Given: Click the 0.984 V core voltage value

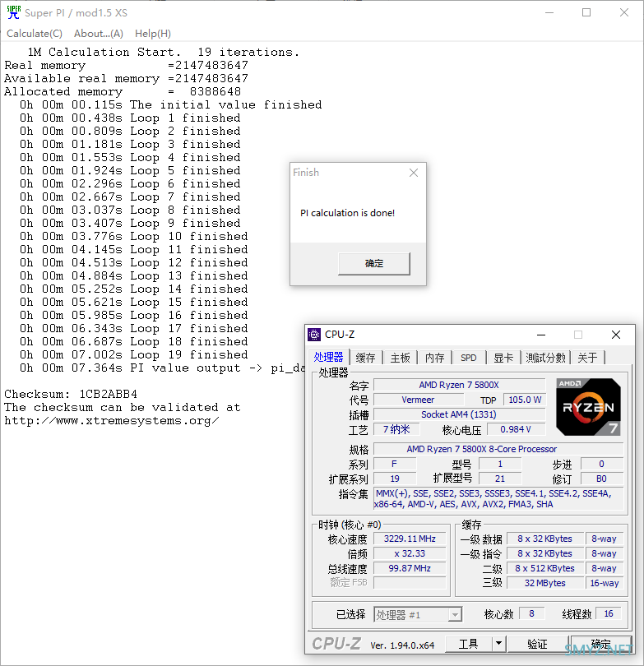Looking at the screenshot, I should click(516, 429).
